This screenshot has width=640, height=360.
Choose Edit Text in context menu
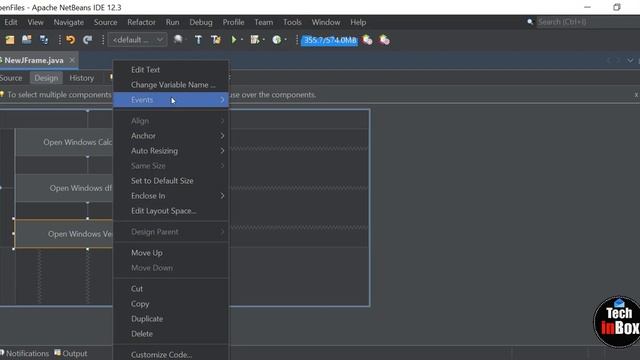[171, 70]
